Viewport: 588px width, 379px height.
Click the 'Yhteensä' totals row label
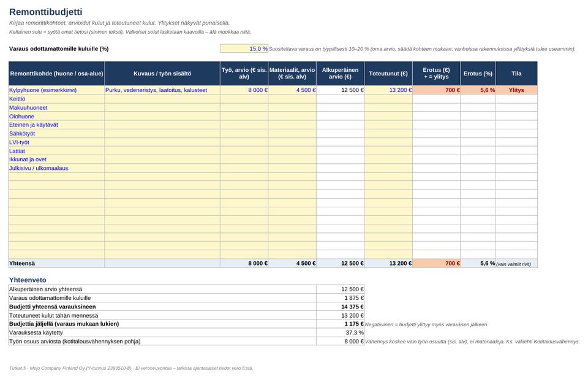pyautogui.click(x=56, y=263)
